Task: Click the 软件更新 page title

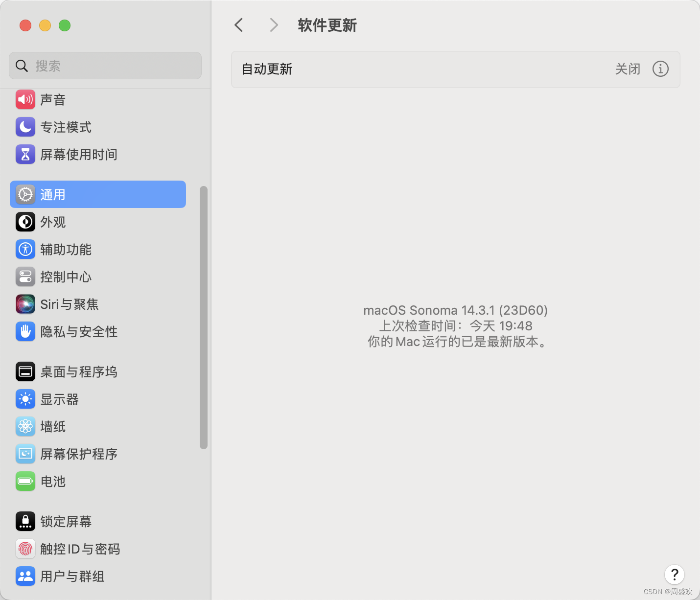Action: (327, 25)
